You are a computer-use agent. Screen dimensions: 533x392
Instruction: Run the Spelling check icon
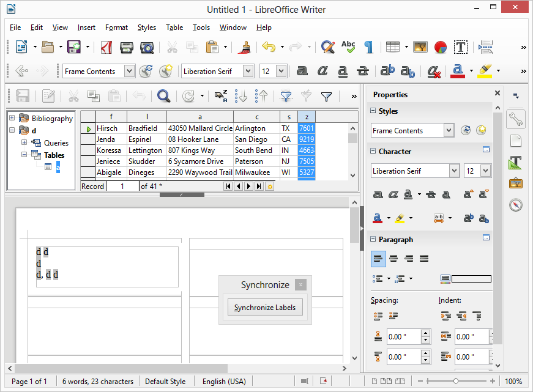click(x=348, y=47)
